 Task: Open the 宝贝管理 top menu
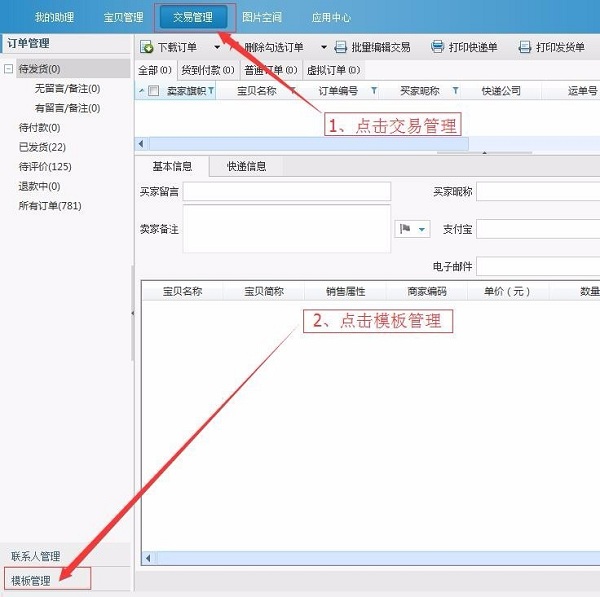pos(123,17)
